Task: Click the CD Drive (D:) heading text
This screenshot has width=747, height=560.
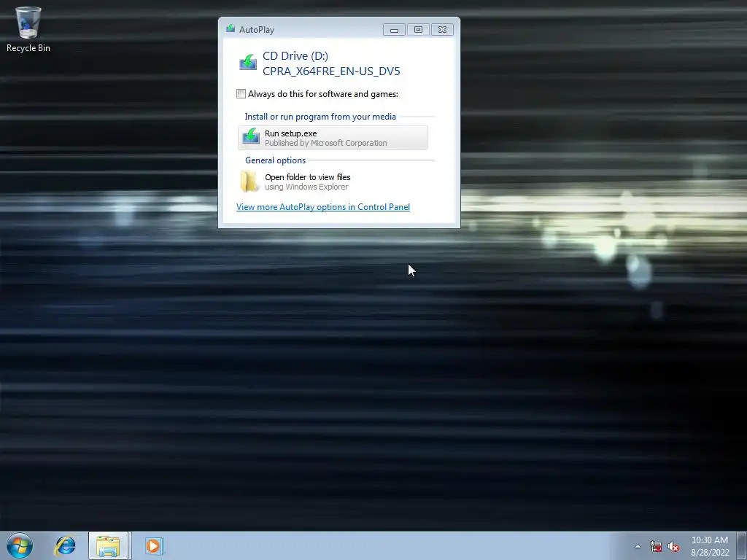Action: tap(295, 56)
